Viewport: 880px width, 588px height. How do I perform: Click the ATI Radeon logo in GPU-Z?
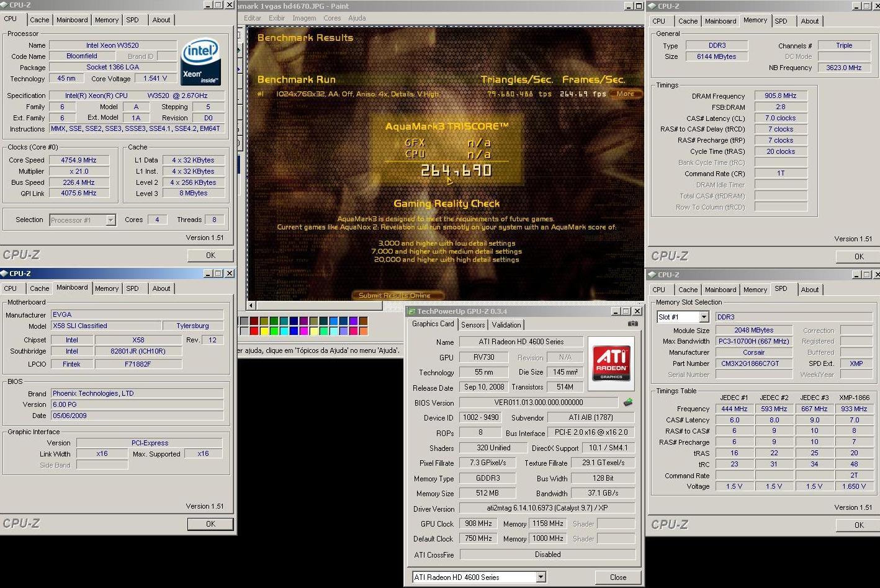611,363
